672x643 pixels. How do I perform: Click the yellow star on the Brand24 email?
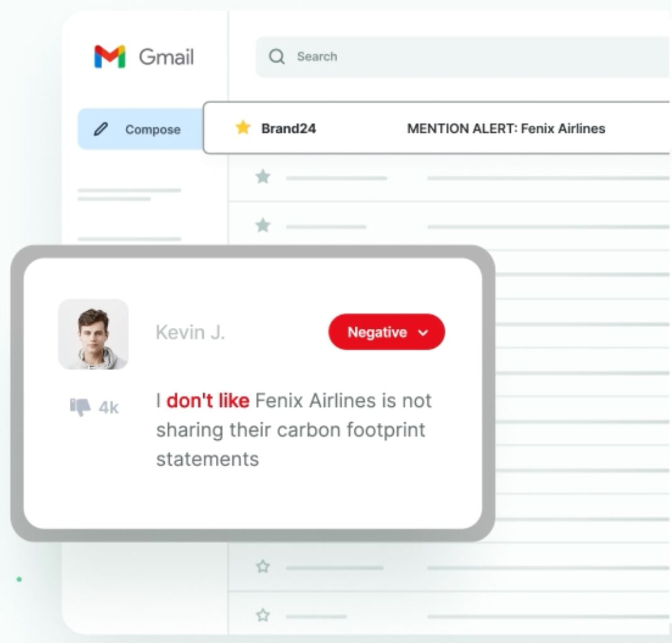[x=244, y=128]
